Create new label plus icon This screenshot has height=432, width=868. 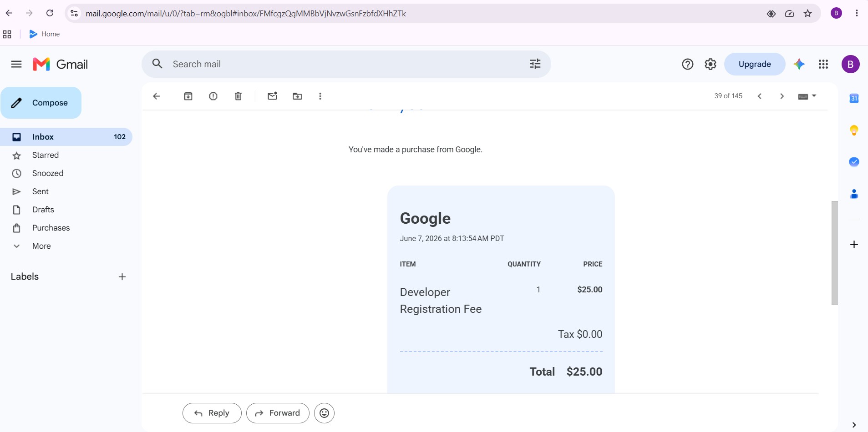(122, 276)
